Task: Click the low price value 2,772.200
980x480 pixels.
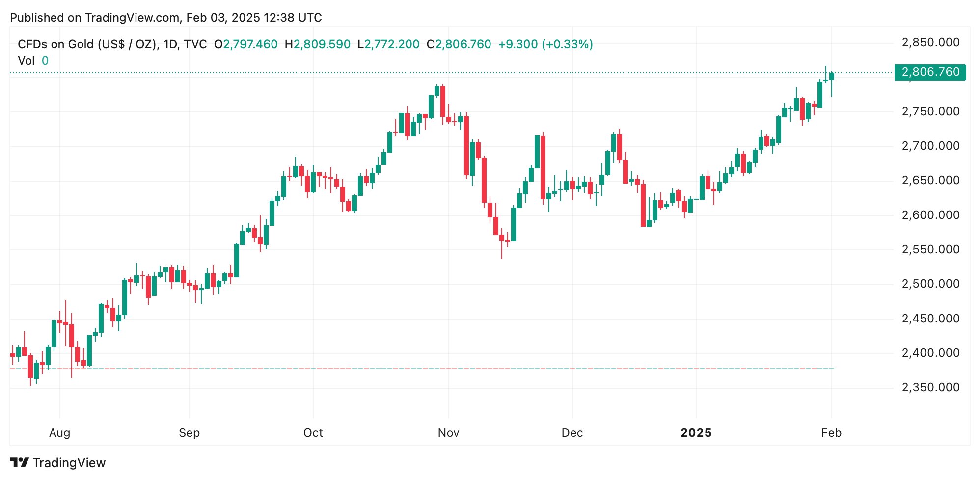Action: pos(391,44)
